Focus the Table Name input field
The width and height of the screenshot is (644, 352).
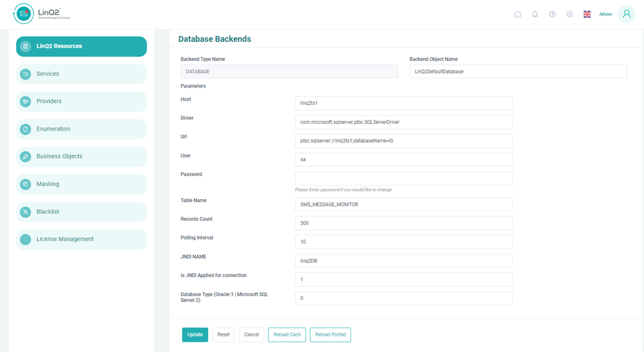404,204
